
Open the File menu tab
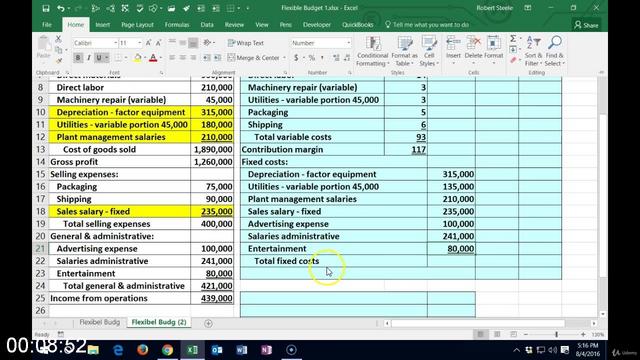tap(47, 25)
